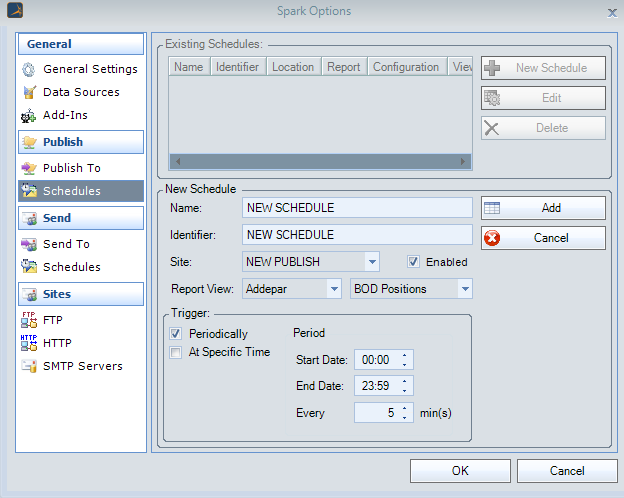Open Data Sources page

(81, 92)
